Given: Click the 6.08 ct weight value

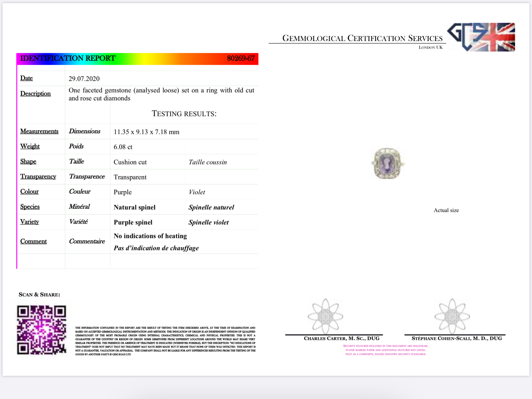Looking at the screenshot, I should 123,147.
